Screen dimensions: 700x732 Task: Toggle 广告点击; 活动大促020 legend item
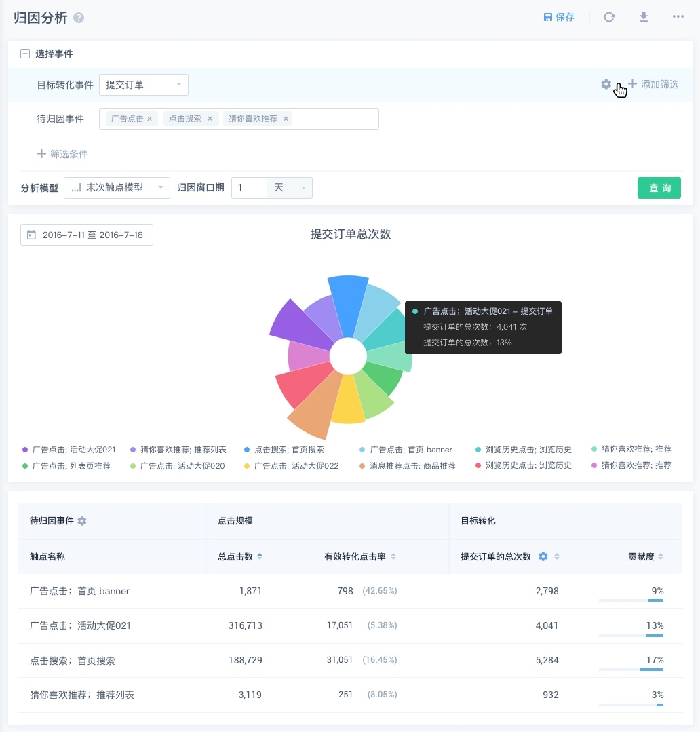click(x=178, y=466)
